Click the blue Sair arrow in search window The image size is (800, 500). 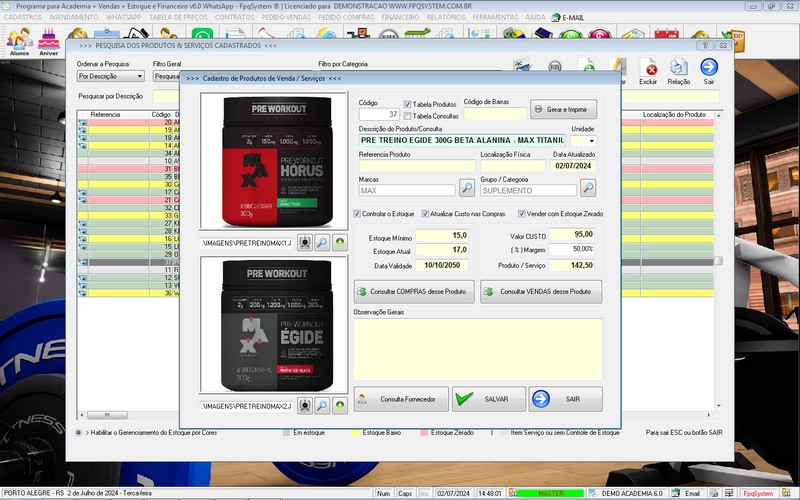[x=709, y=71]
